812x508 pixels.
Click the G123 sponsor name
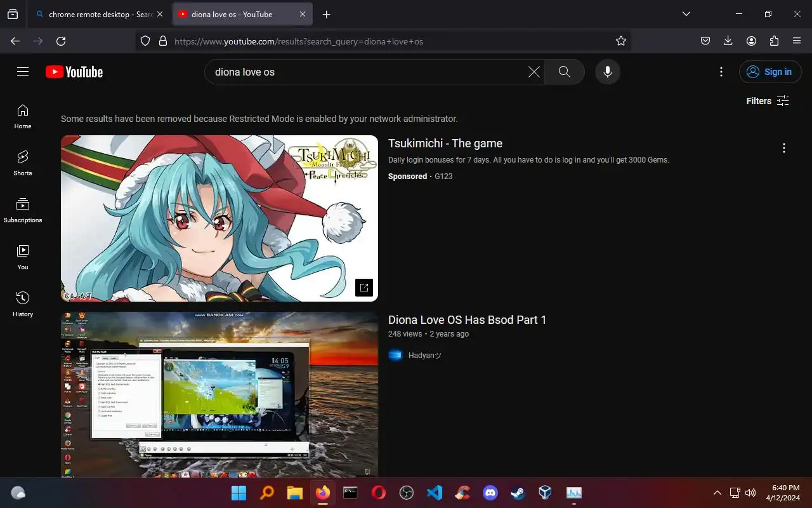tap(443, 177)
